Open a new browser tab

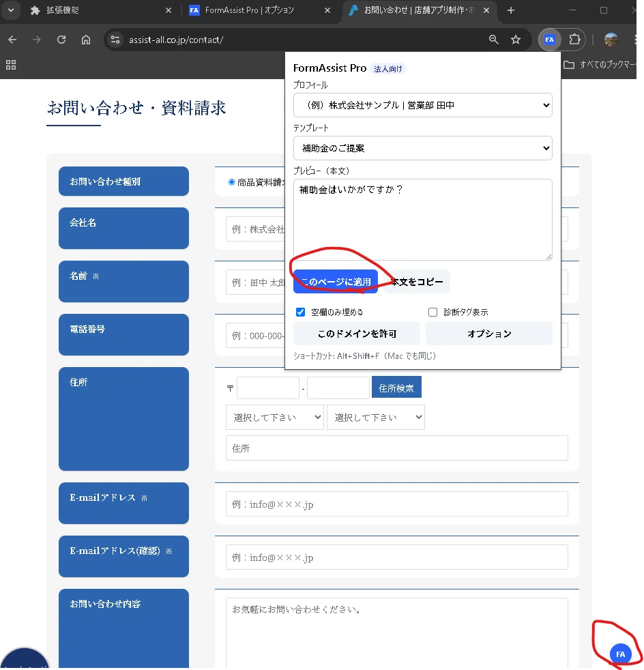[511, 10]
